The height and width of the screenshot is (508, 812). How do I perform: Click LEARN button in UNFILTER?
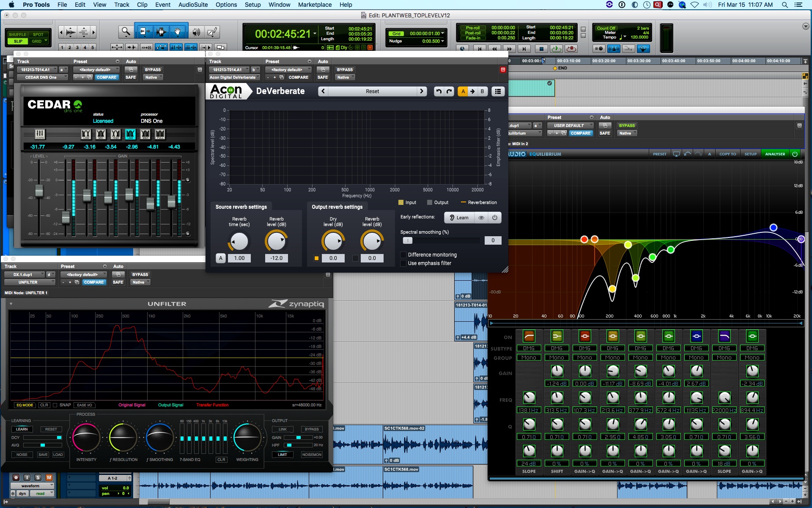point(22,429)
